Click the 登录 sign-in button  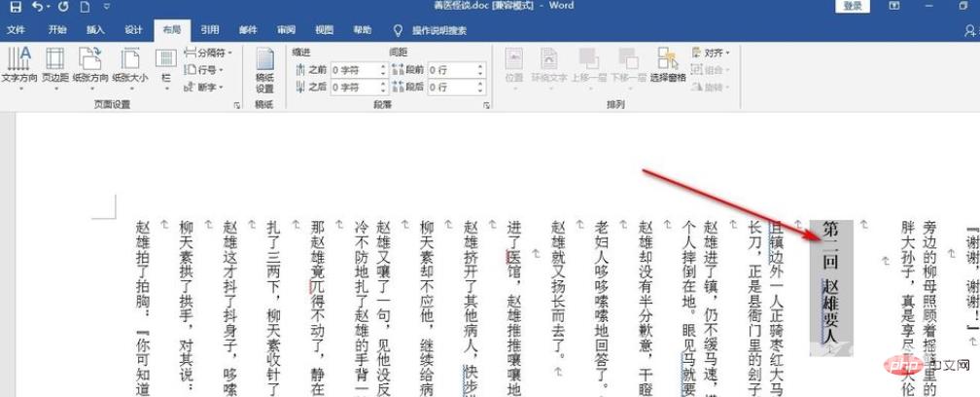854,7
